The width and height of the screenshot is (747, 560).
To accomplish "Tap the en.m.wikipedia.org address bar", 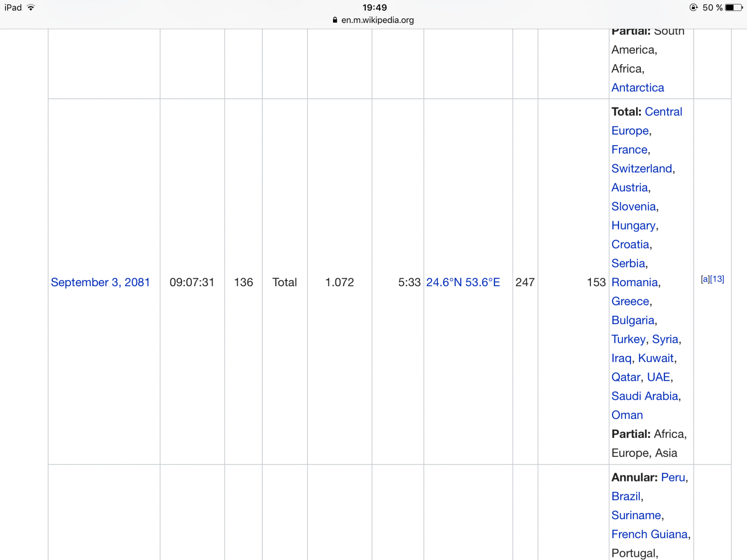I will pos(377,20).
